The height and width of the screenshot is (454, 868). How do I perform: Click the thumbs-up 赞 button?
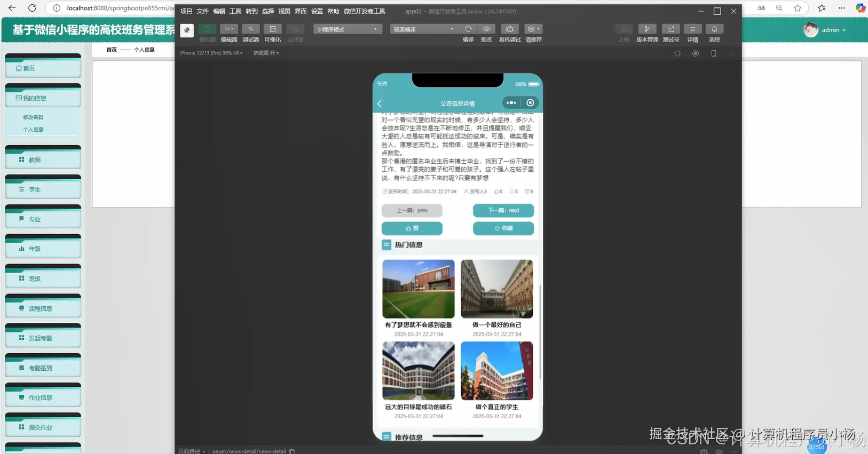412,228
